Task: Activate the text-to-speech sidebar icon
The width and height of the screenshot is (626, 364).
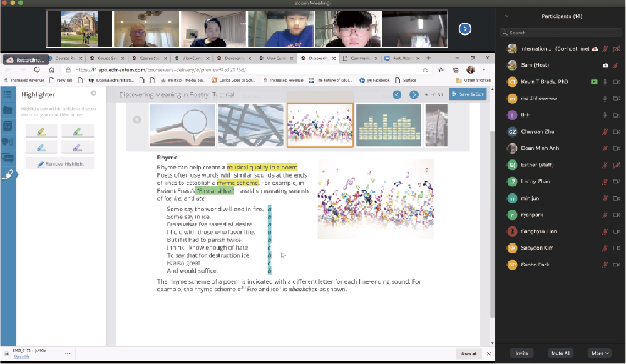Action: [8, 143]
